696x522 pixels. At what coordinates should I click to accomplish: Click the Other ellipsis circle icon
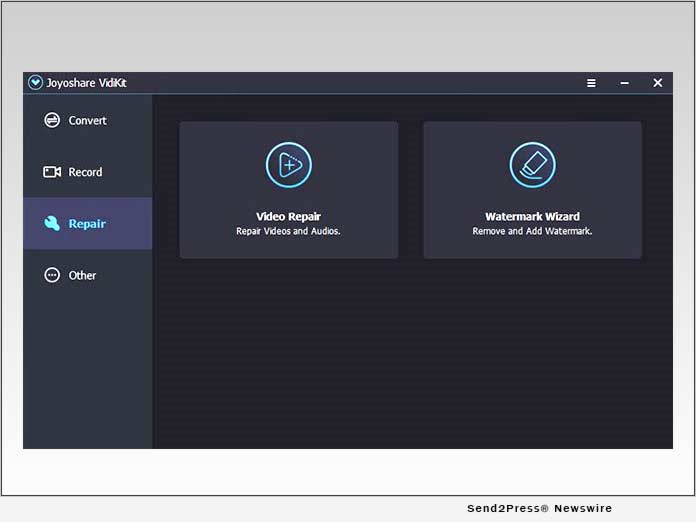pos(52,275)
